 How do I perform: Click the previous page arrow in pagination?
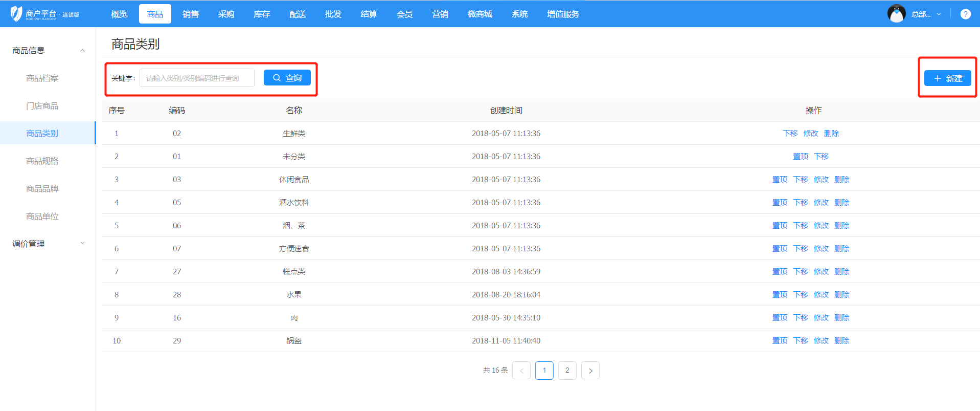pyautogui.click(x=521, y=371)
